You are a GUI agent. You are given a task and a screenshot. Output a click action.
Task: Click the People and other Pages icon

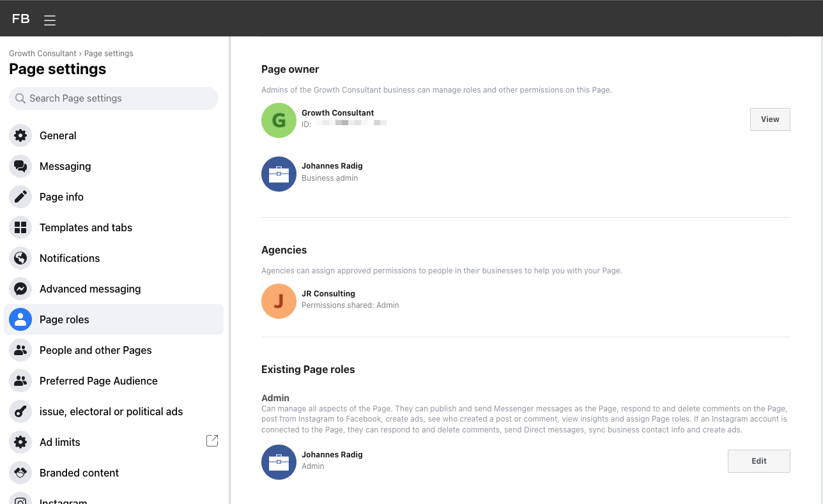[20, 350]
